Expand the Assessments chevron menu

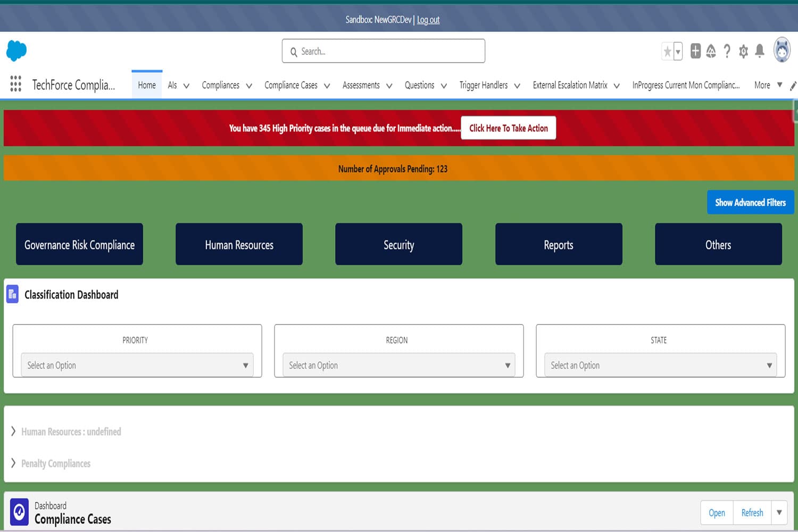[x=389, y=86]
